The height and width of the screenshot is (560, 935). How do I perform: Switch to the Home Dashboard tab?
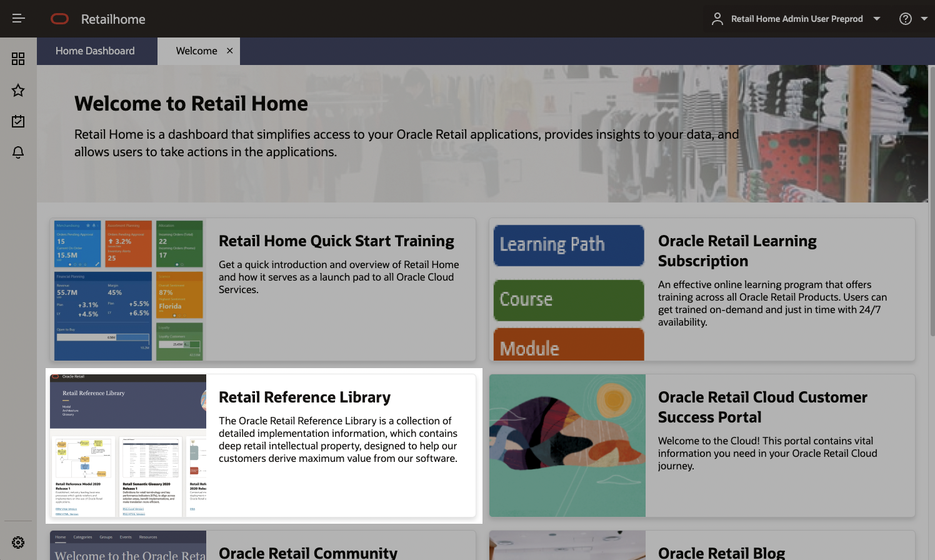pos(95,51)
